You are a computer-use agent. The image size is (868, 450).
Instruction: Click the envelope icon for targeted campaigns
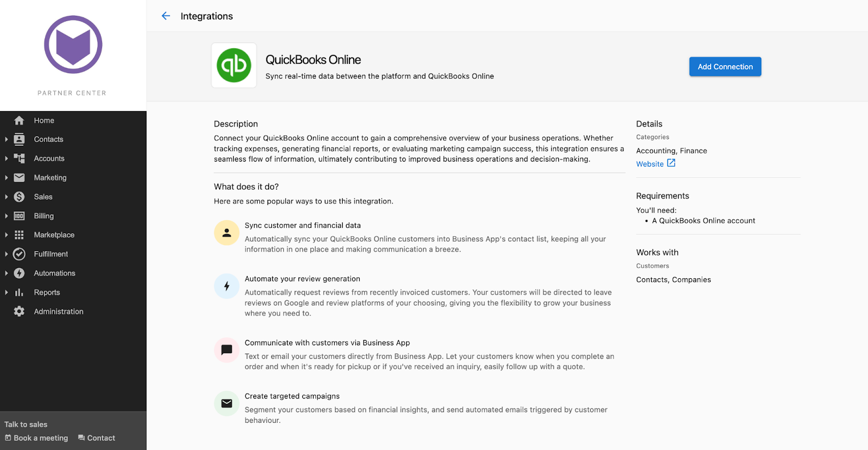pos(227,403)
